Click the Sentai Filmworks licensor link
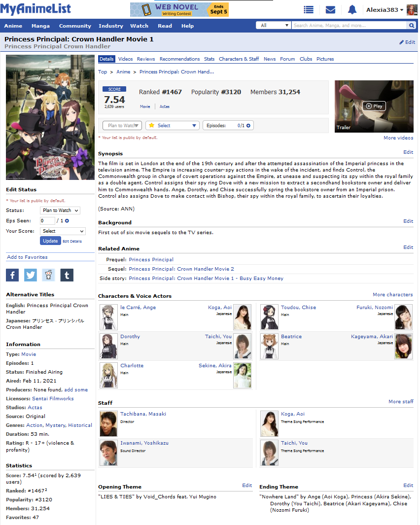This screenshot has width=420, height=525. pos(53,398)
